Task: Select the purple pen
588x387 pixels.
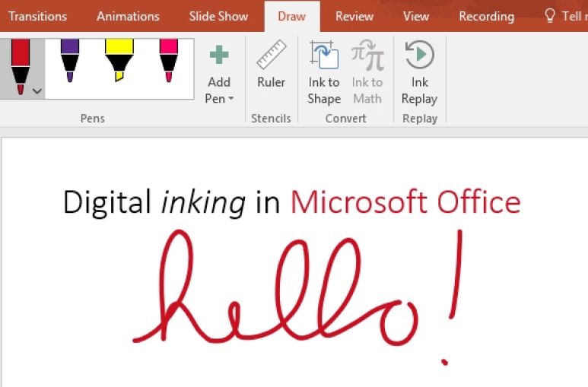Action: pyautogui.click(x=70, y=61)
